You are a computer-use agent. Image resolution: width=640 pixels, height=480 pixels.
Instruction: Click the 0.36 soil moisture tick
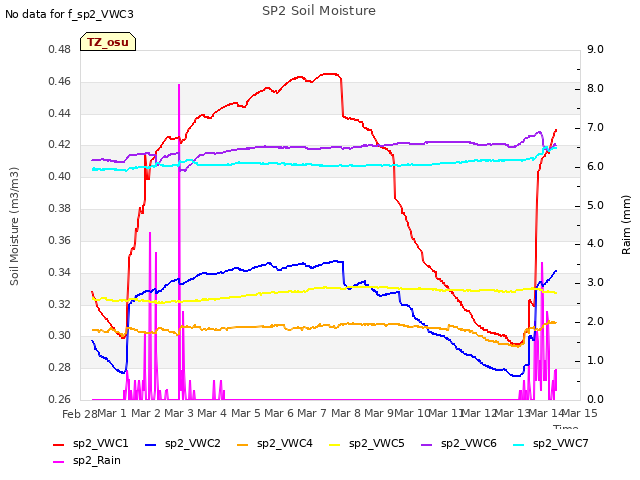pyautogui.click(x=60, y=240)
